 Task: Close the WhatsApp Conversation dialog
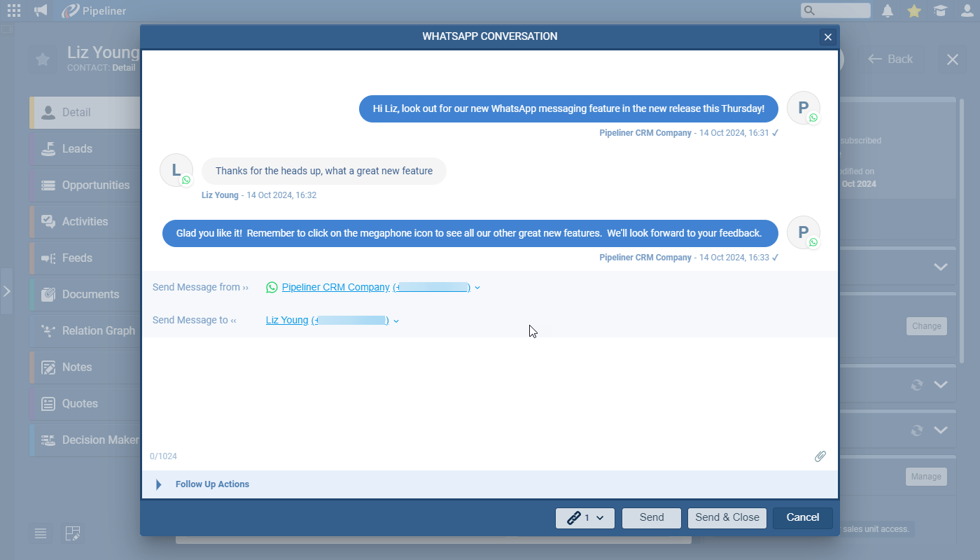[x=827, y=38]
